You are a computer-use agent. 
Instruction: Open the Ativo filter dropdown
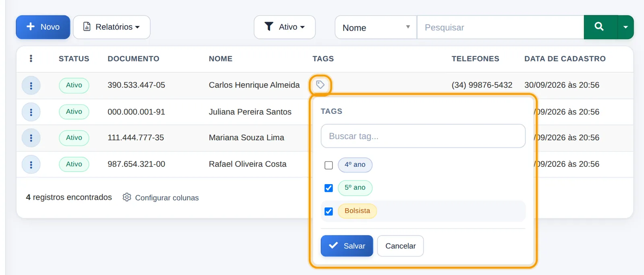coord(285,27)
